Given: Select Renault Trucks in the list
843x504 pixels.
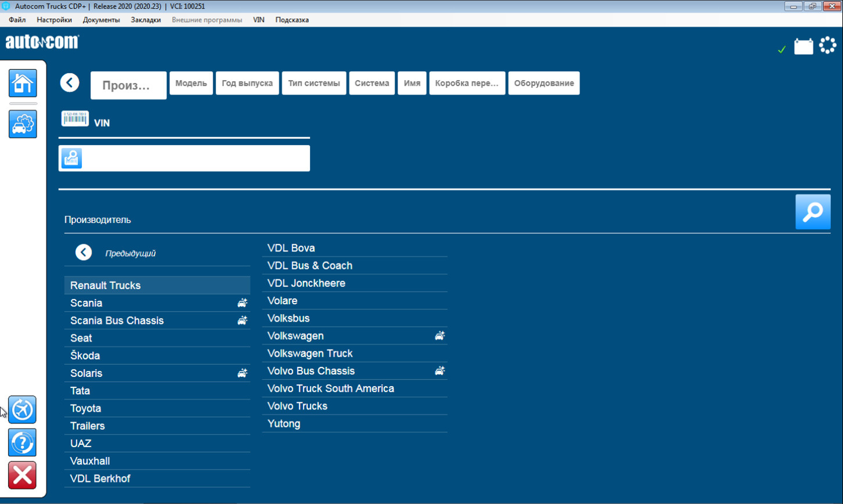Looking at the screenshot, I should click(106, 286).
